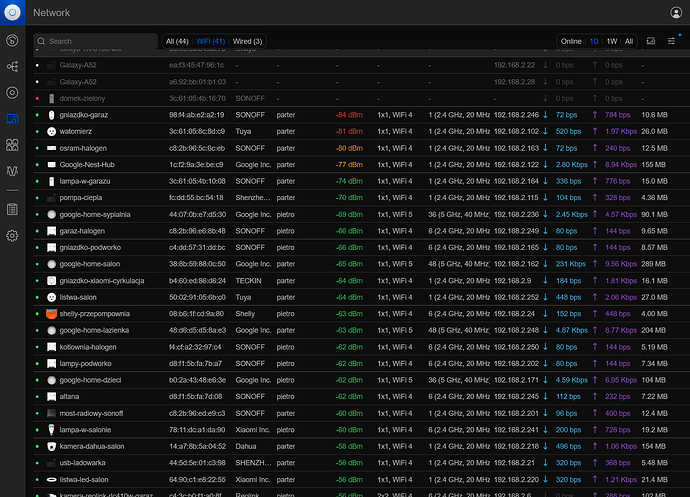Click MAC address ea:f3:45:47:96:1c
The image size is (690, 497).
196,65
